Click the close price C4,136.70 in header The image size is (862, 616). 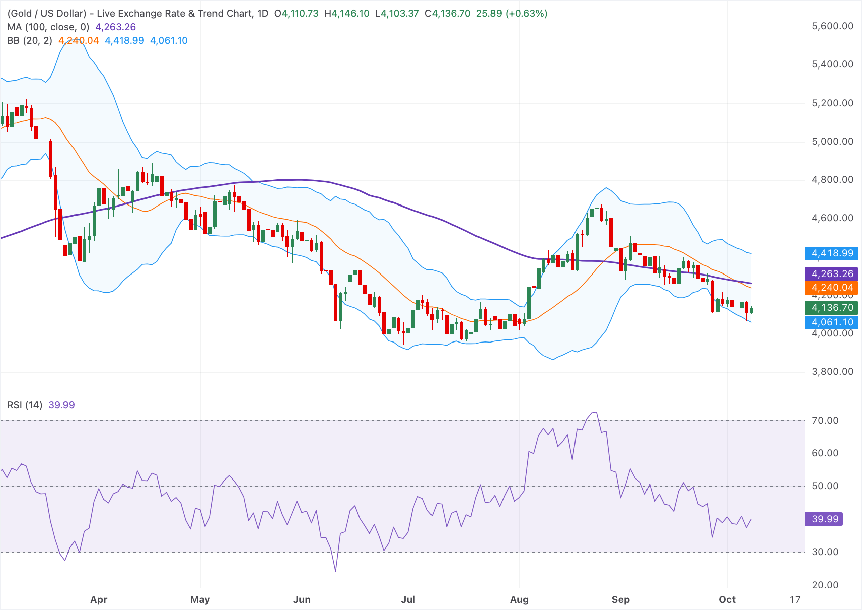(x=448, y=13)
